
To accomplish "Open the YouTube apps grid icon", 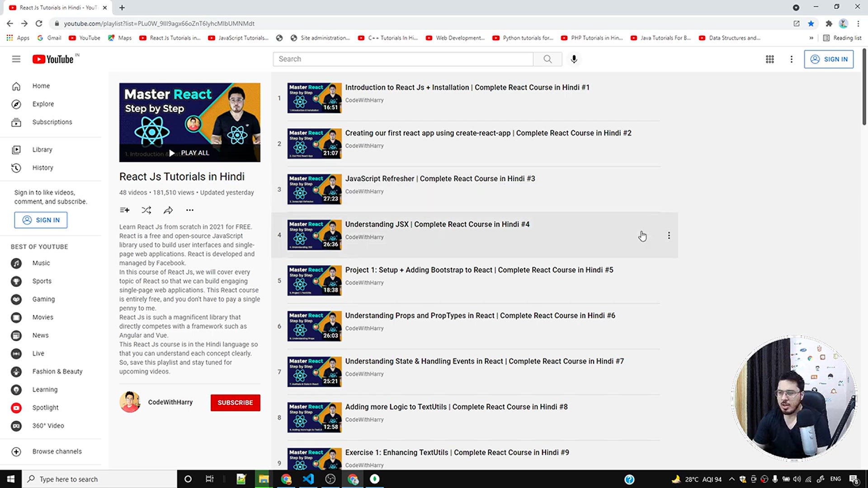I will (x=769, y=59).
